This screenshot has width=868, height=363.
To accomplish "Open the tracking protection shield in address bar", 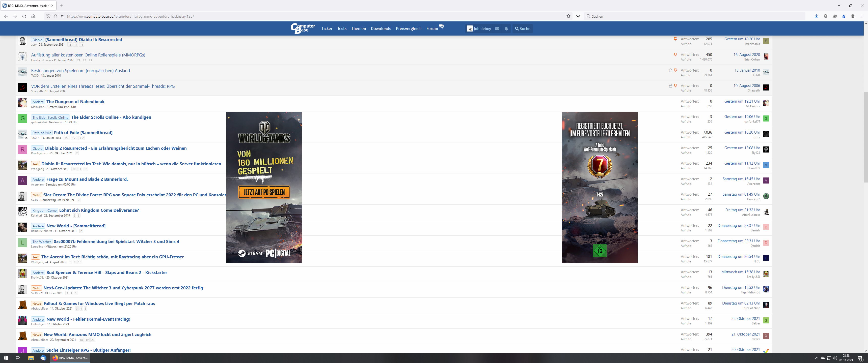I will pyautogui.click(x=48, y=16).
